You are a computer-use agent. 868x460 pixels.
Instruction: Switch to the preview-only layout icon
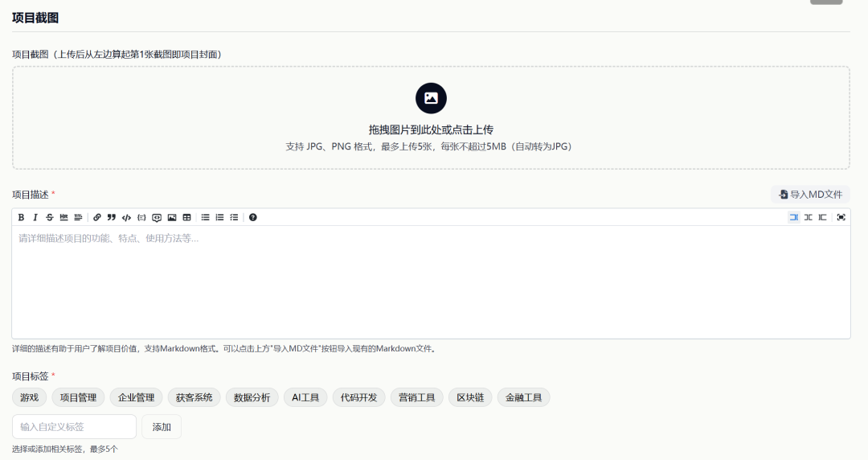coord(823,217)
